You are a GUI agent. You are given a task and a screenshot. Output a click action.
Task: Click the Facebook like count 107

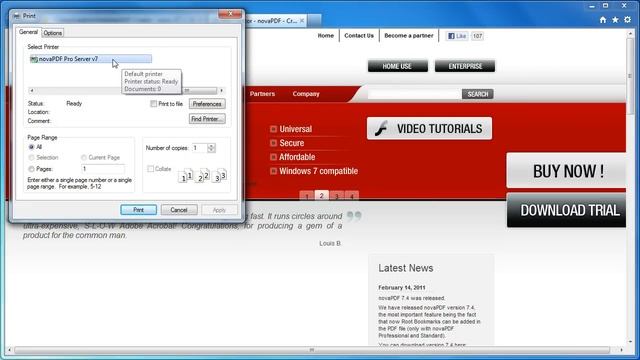click(x=477, y=36)
